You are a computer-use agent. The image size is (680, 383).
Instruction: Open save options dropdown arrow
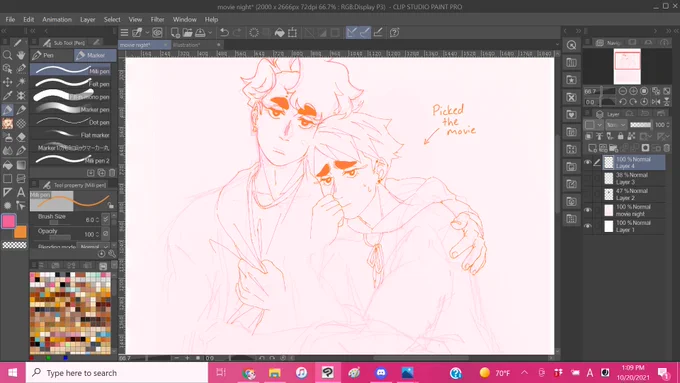(210, 33)
